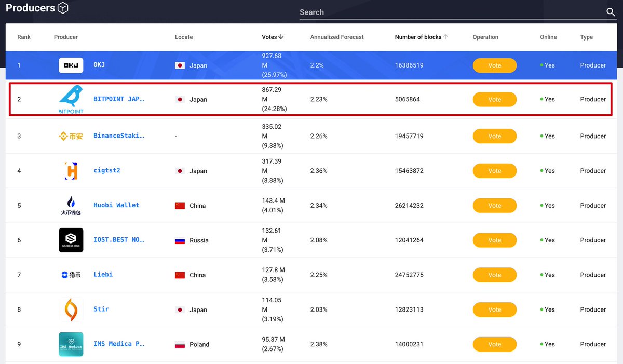Click Russia flag in IOST.BEST row

180,240
